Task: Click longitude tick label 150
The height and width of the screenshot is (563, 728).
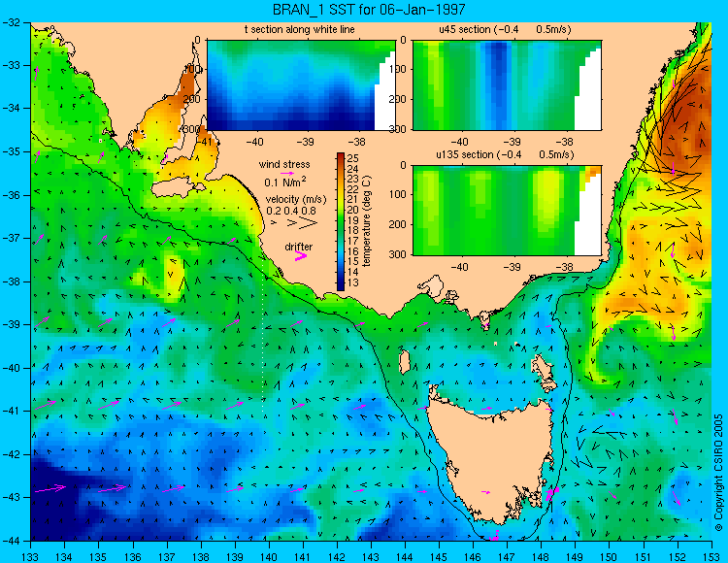Action: coord(610,556)
